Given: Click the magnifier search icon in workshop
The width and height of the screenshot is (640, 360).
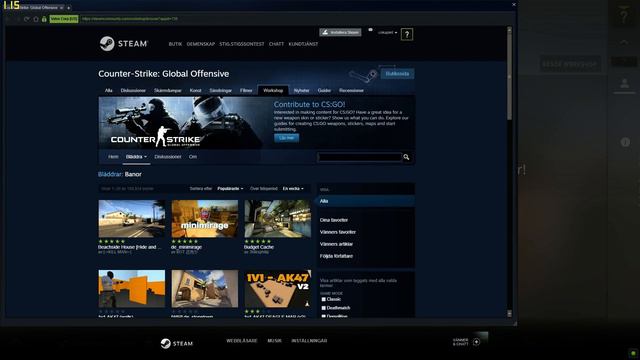Looking at the screenshot, I should pyautogui.click(x=406, y=157).
